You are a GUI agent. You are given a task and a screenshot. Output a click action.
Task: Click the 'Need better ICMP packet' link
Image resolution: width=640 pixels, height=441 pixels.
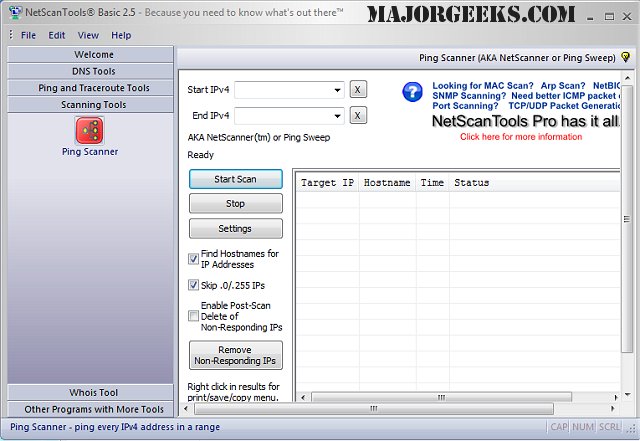coord(565,96)
